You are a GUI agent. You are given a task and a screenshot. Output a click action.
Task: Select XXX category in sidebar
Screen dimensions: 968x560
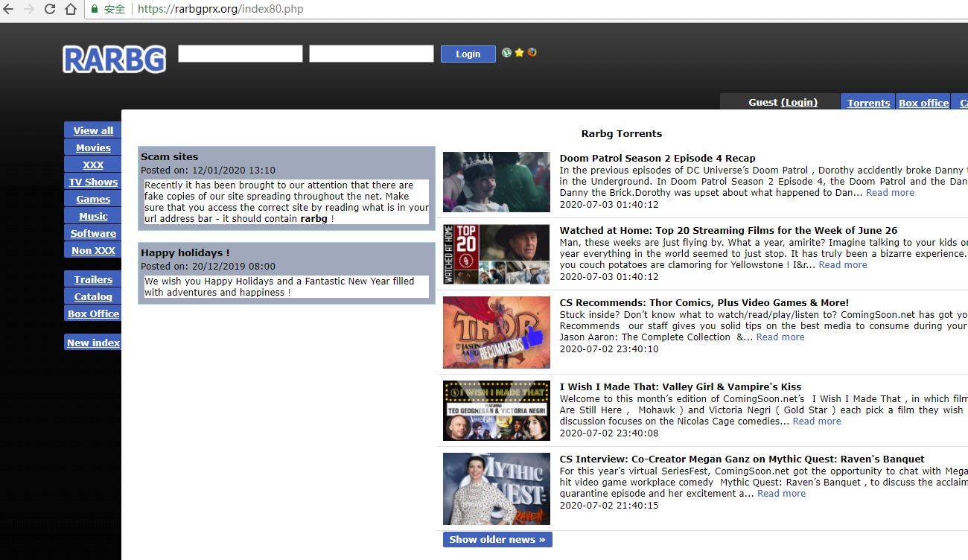pos(93,165)
